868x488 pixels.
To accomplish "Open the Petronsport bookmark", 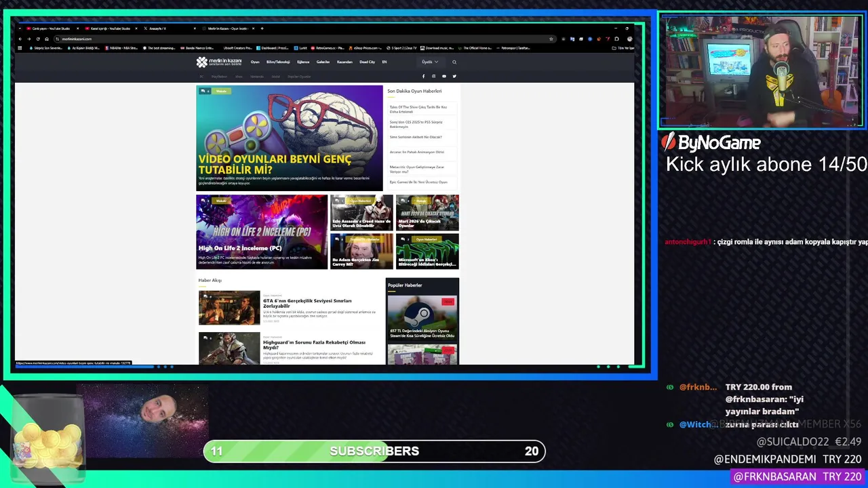I will (x=515, y=48).
